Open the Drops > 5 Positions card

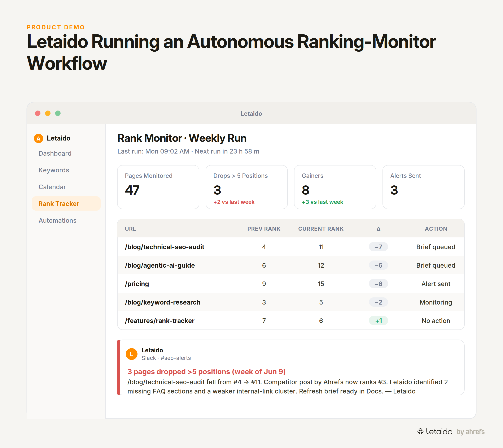point(247,187)
